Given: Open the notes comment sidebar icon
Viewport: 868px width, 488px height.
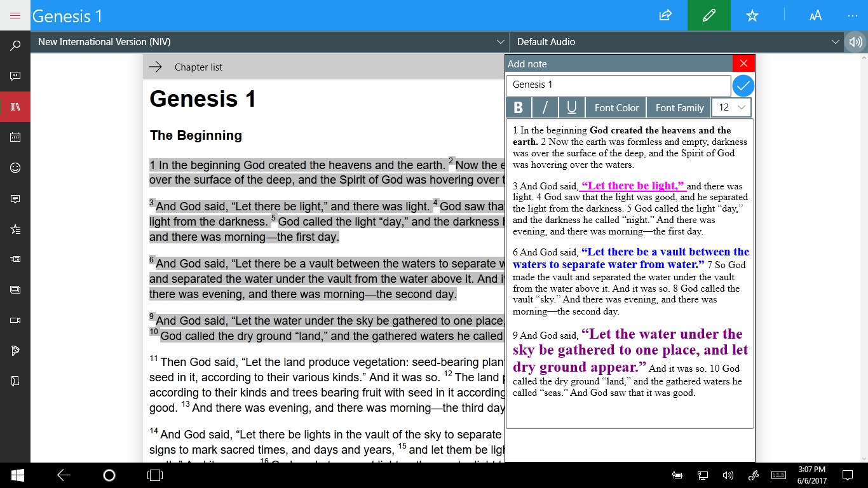Looking at the screenshot, I should coord(15,199).
